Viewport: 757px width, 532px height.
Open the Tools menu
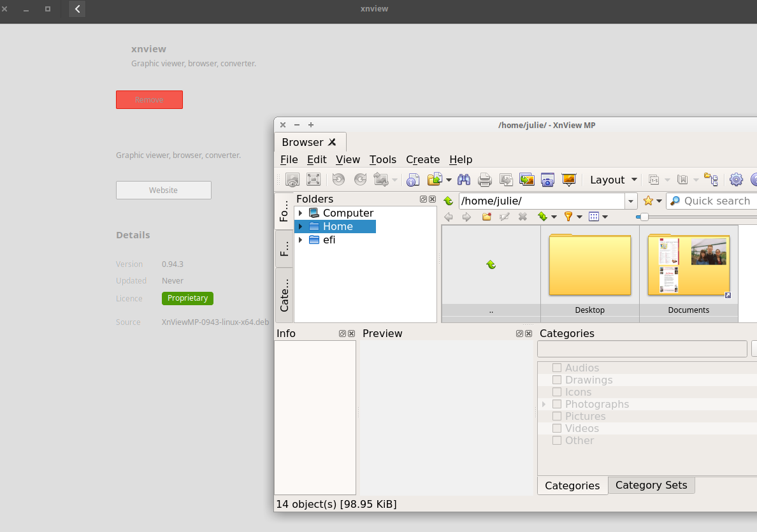[x=383, y=159]
